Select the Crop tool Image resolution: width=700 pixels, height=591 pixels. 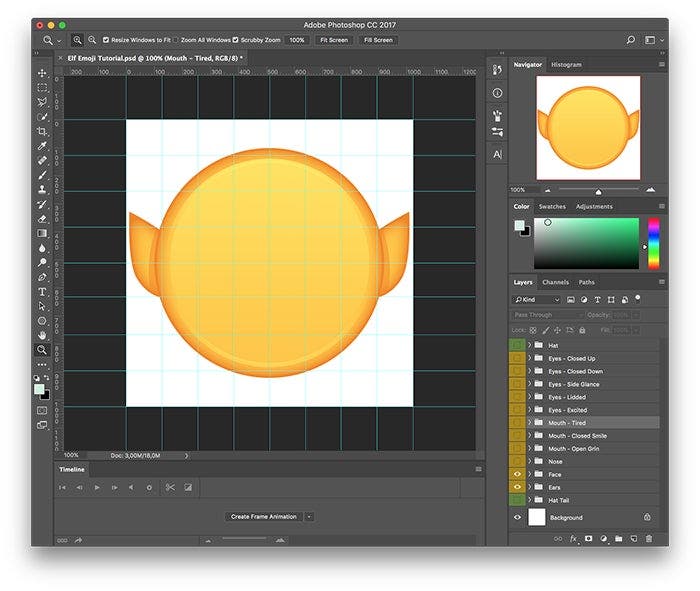pyautogui.click(x=42, y=131)
